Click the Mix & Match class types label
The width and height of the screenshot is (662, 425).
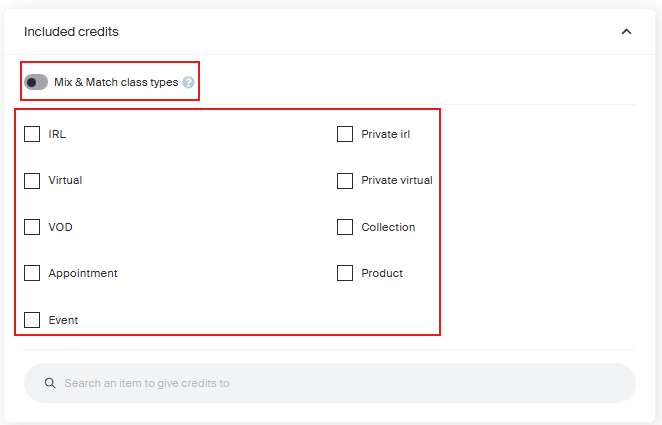point(116,82)
